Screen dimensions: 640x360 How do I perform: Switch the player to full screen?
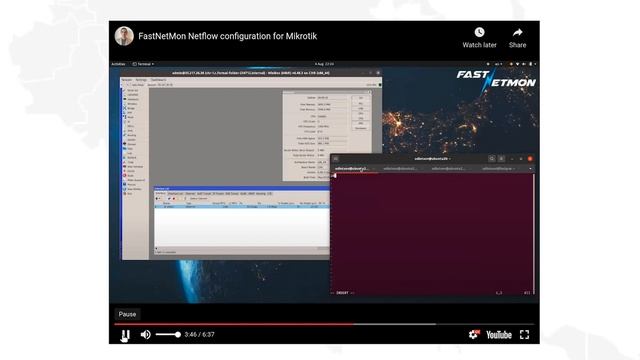[524, 335]
